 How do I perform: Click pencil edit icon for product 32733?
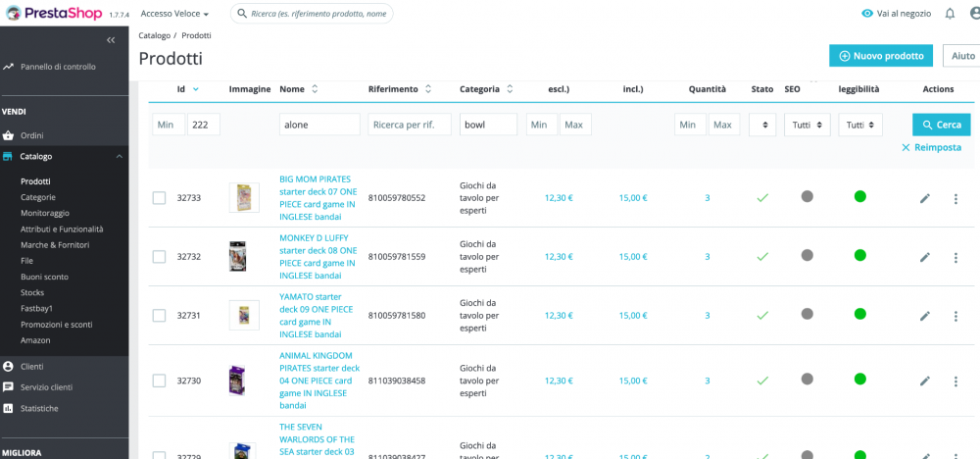tap(925, 198)
